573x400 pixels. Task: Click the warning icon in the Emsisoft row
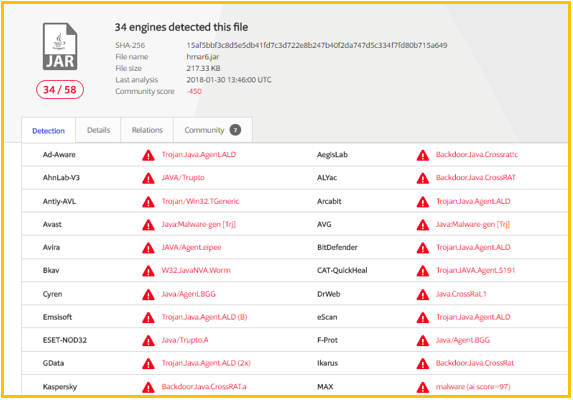point(148,317)
